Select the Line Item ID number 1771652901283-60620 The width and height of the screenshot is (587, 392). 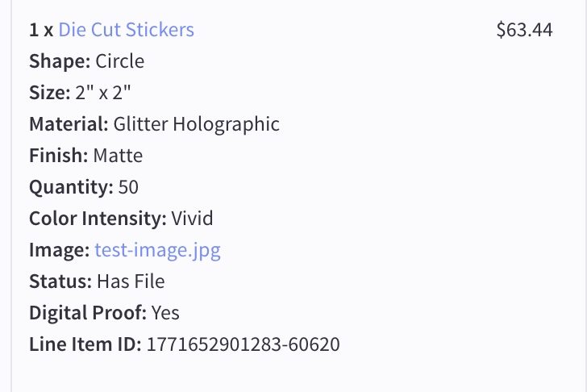point(243,344)
